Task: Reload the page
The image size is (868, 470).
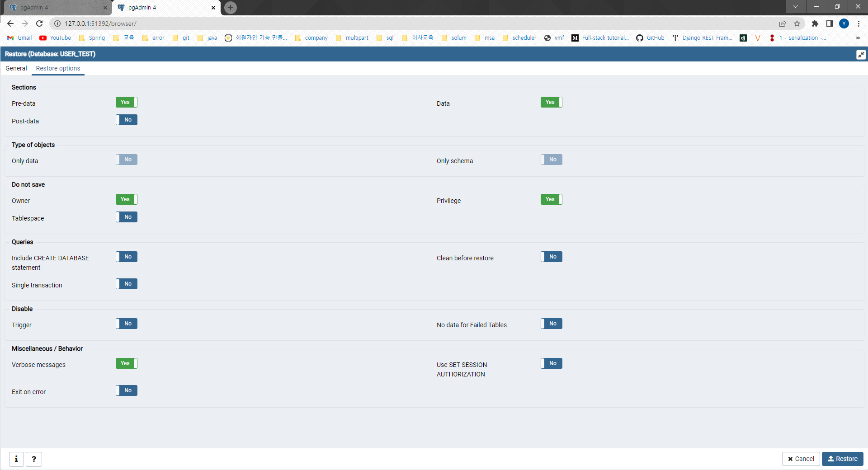Action: coord(39,23)
